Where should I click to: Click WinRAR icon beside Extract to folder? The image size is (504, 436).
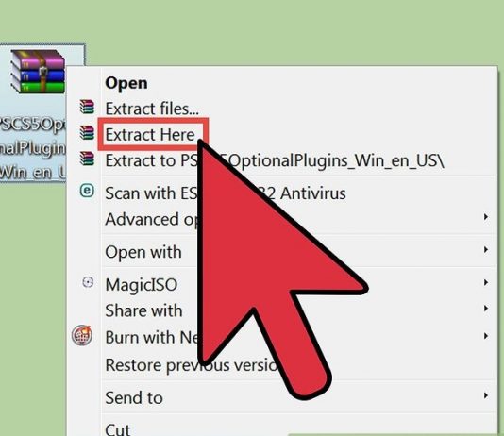(87, 159)
